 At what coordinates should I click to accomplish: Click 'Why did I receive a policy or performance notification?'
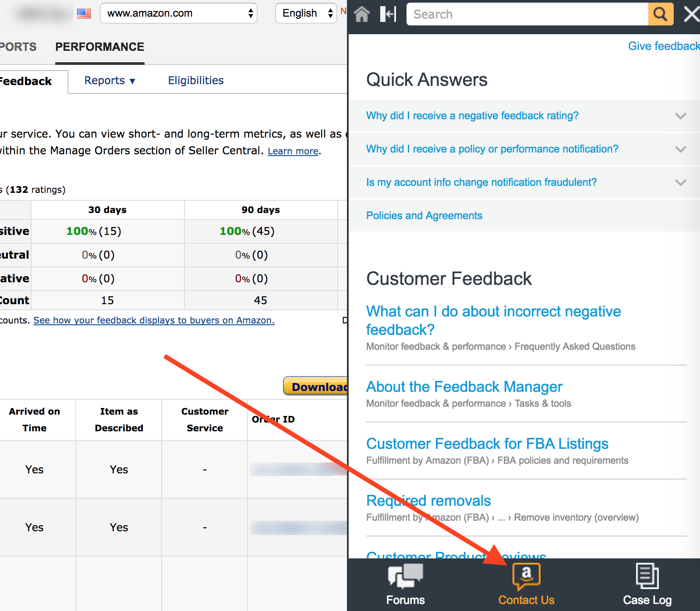pos(492,149)
